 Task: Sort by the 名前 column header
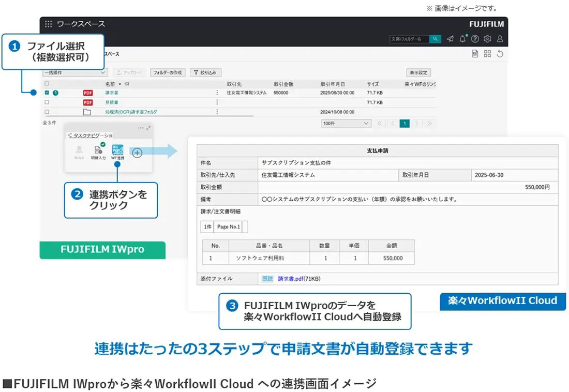click(110, 84)
